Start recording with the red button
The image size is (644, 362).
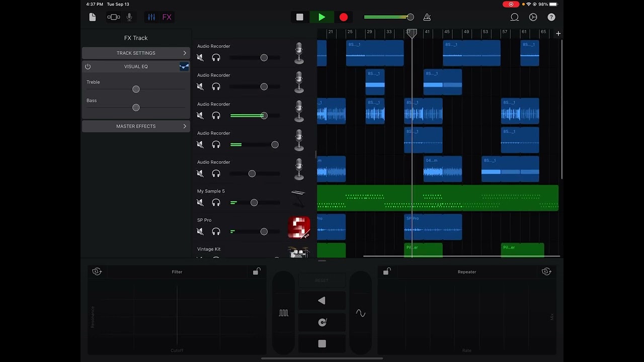(344, 17)
